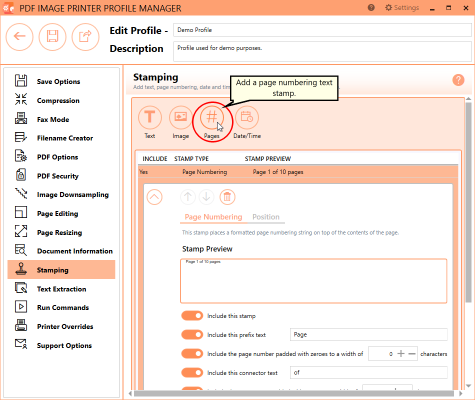Open the PDF Options section

[61, 157]
